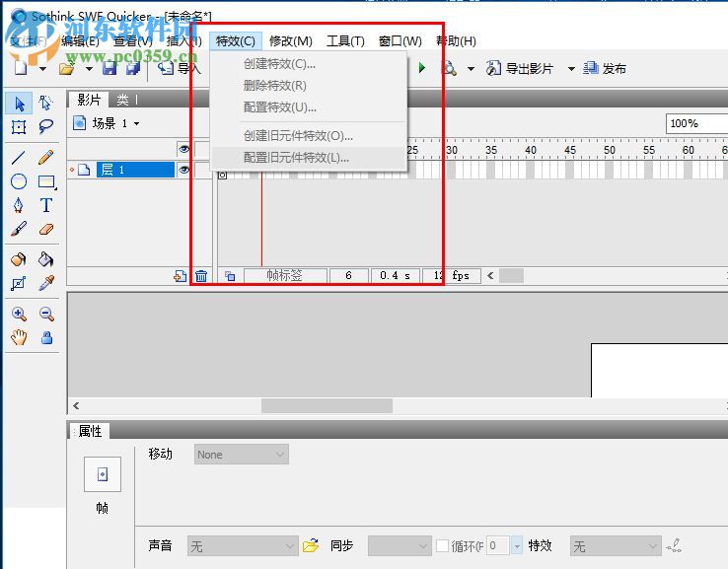The width and height of the screenshot is (728, 569).
Task: Click the 发布 publish button
Action: click(605, 69)
